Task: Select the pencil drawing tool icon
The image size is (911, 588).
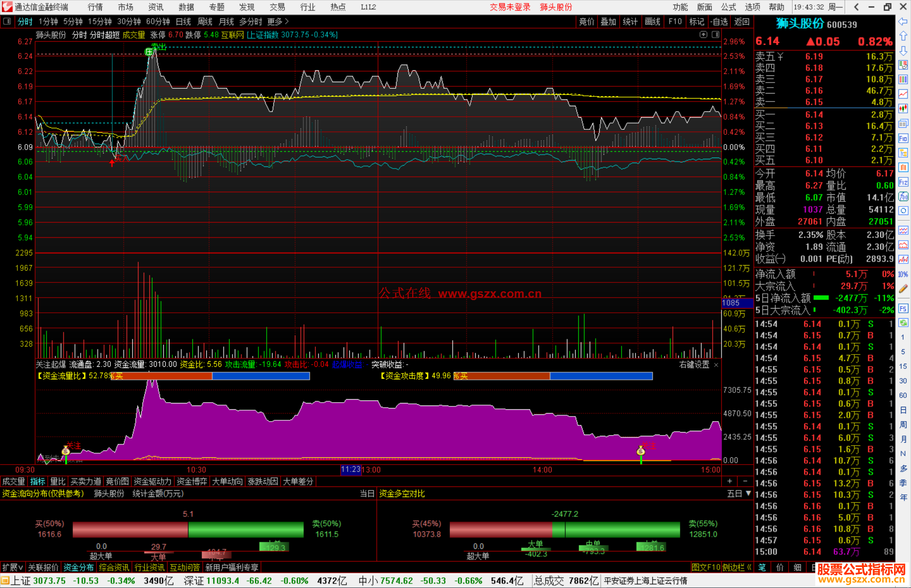Action: 903,289
